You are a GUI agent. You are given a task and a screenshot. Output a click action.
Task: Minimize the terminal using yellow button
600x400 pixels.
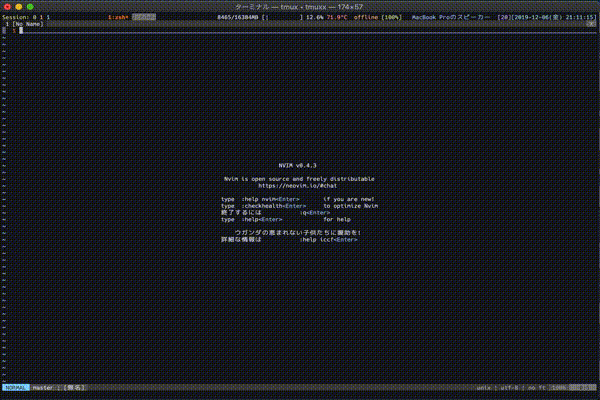[19, 7]
